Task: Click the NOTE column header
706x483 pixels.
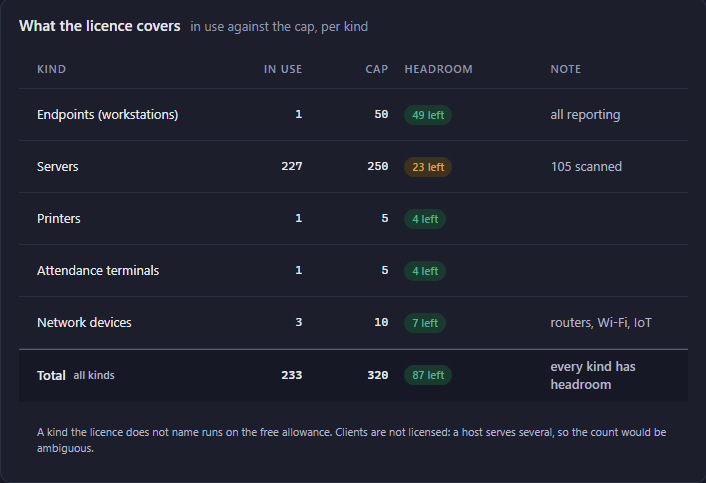Action: pyautogui.click(x=566, y=69)
